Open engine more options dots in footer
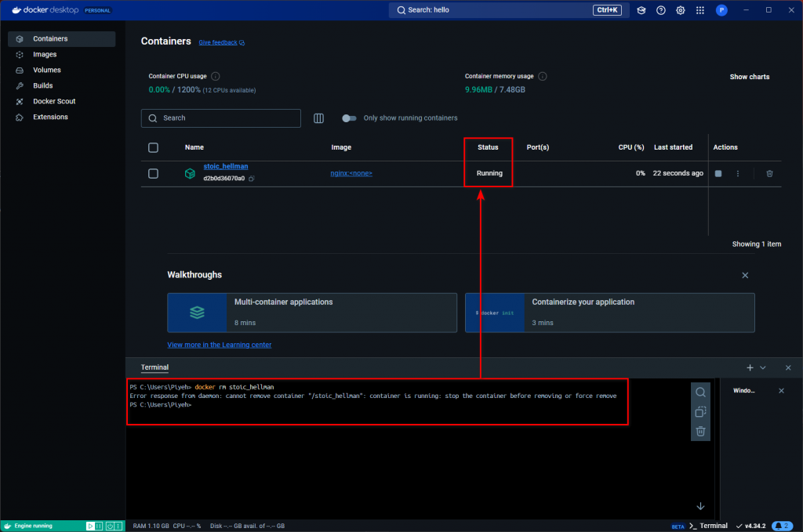Image resolution: width=803 pixels, height=532 pixels. (118, 526)
